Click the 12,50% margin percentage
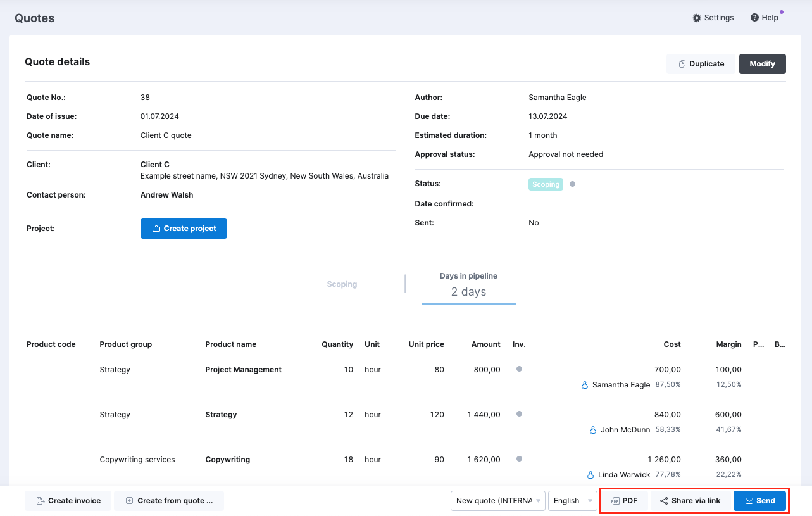Image resolution: width=812 pixels, height=516 pixels. pyautogui.click(x=729, y=384)
